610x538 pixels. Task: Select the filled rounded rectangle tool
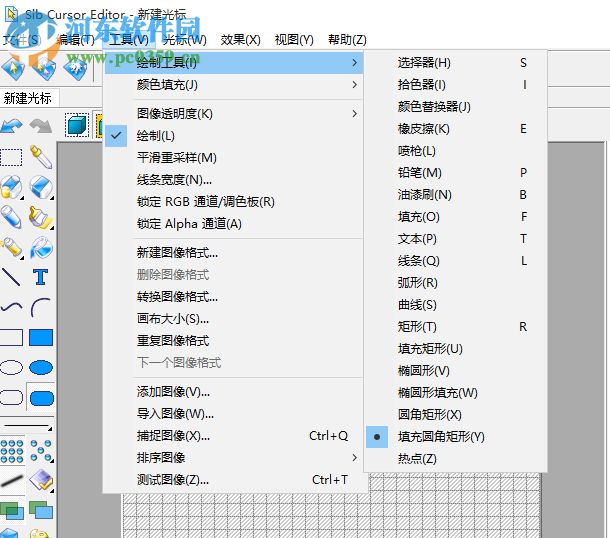click(42, 398)
